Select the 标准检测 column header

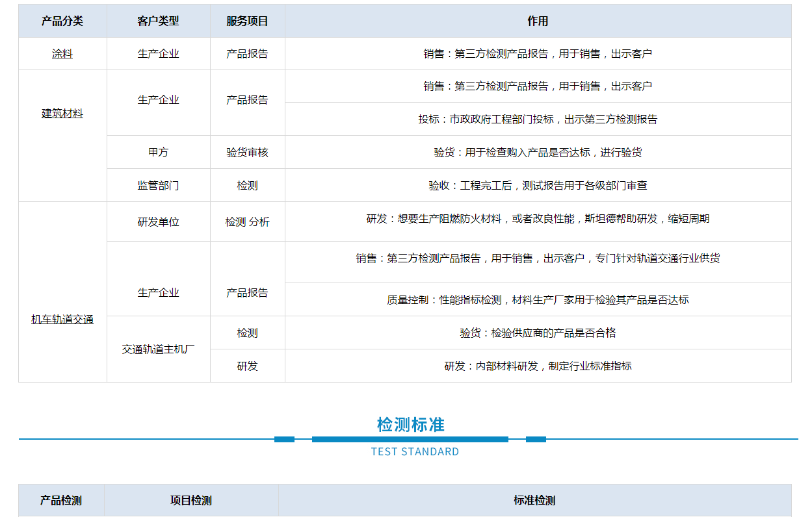click(534, 501)
